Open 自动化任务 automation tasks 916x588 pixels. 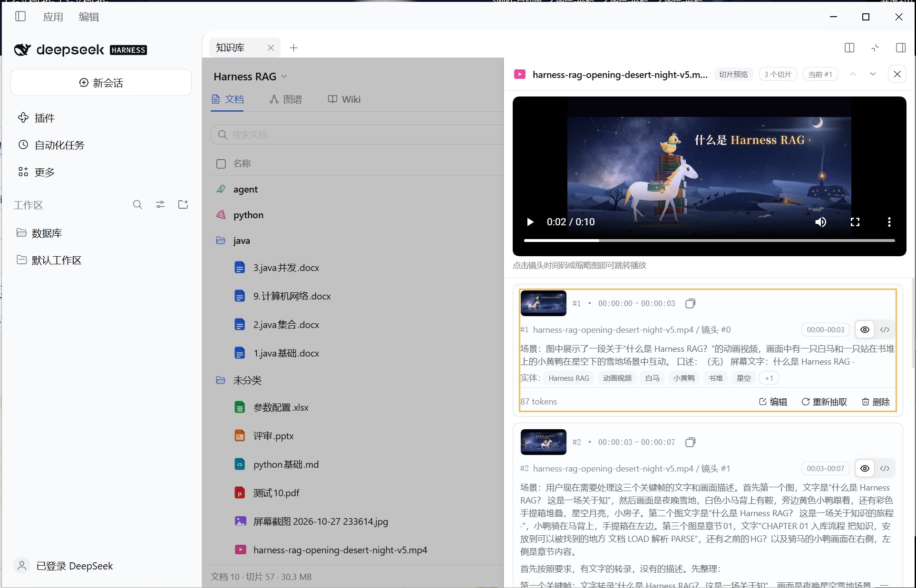click(x=51, y=145)
